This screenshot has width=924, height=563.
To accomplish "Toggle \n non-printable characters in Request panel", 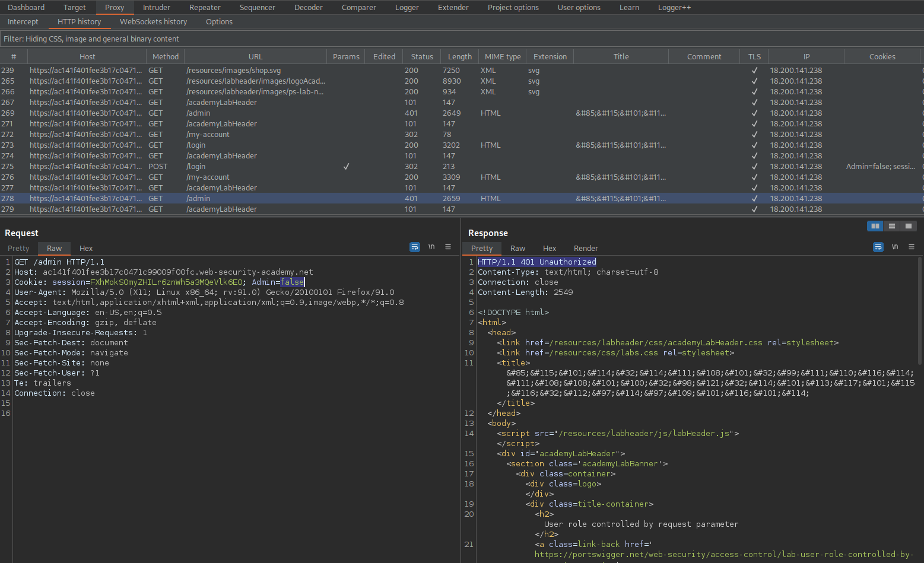I will (x=431, y=247).
